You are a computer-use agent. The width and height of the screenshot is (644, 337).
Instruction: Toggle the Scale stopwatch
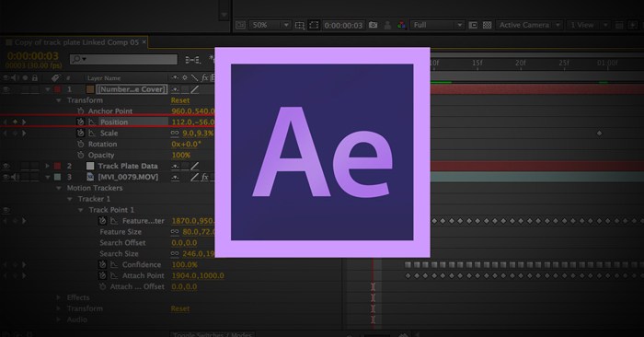click(81, 134)
